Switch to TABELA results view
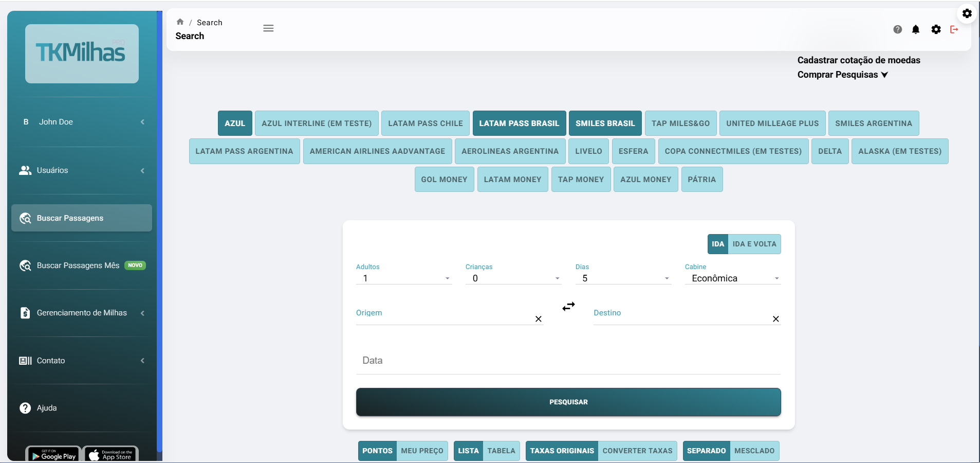The width and height of the screenshot is (980, 463). click(x=501, y=451)
